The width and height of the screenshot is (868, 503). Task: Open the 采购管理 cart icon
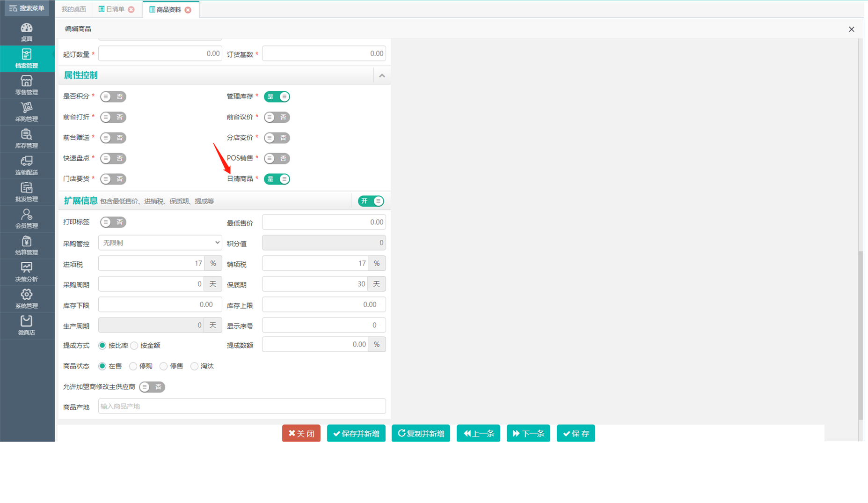tap(27, 112)
